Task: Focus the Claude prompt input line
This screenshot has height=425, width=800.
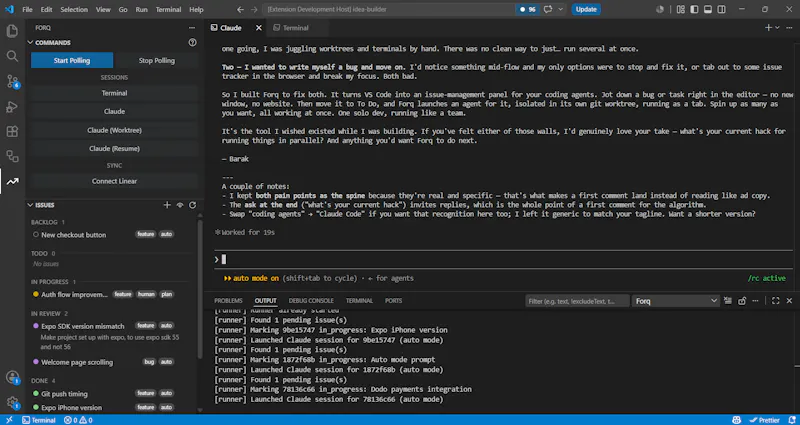Action: (x=503, y=259)
